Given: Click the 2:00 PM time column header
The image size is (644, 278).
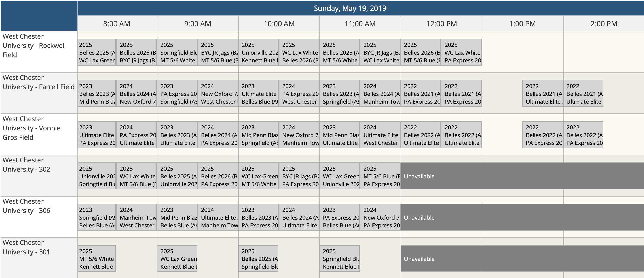Looking at the screenshot, I should pyautogui.click(x=604, y=24).
